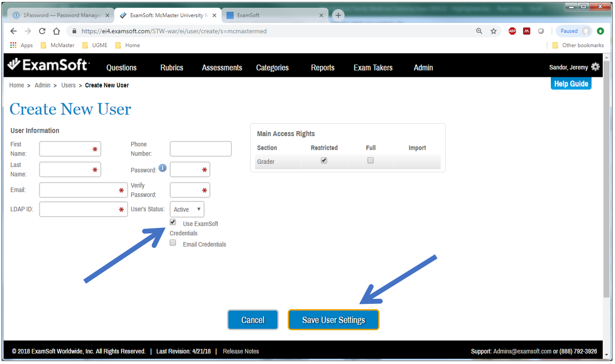This screenshot has width=615, height=364.
Task: Focus the First Name field
Action: (x=70, y=149)
